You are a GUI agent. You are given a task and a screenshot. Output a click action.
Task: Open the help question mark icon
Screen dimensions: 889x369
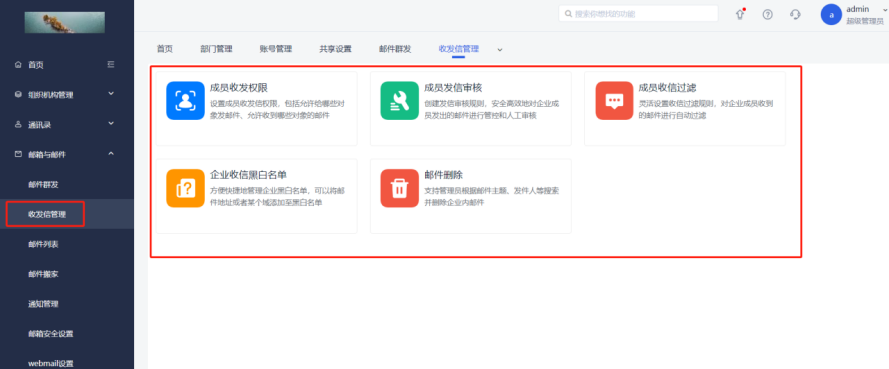tap(767, 15)
